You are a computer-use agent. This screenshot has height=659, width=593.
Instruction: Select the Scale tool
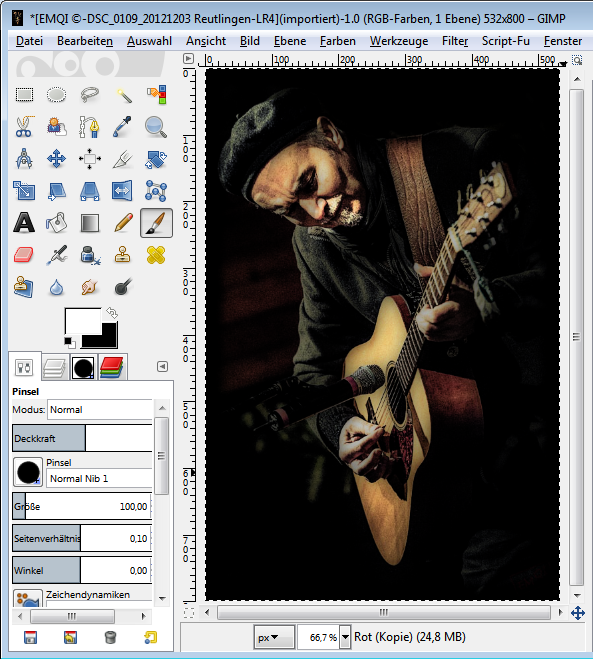pyautogui.click(x=24, y=191)
